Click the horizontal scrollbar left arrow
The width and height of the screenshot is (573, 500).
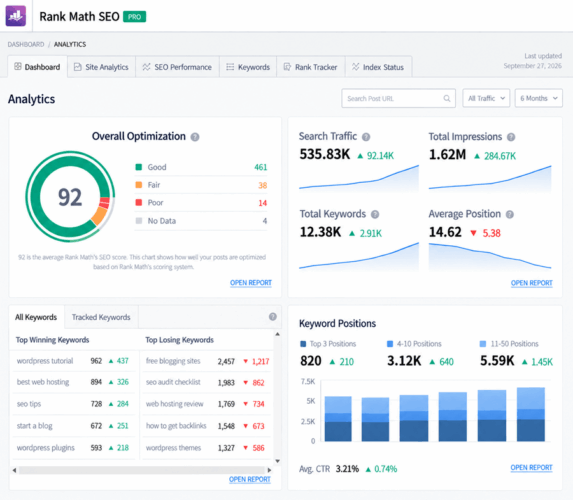(x=14, y=470)
